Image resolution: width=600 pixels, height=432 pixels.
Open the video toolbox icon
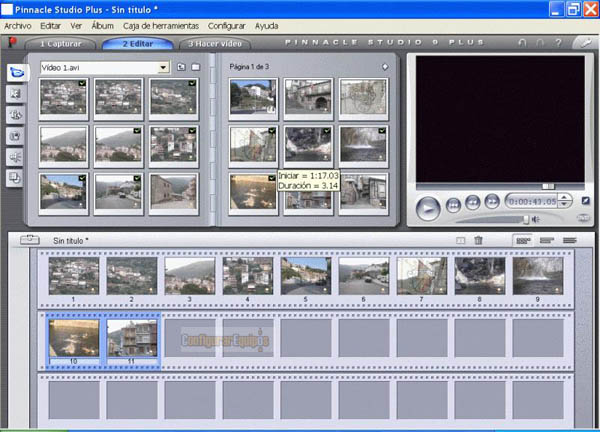pyautogui.click(x=30, y=240)
